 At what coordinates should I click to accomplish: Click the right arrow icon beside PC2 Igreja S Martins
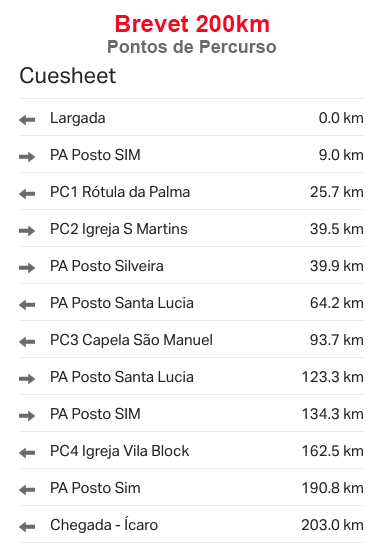click(x=27, y=231)
